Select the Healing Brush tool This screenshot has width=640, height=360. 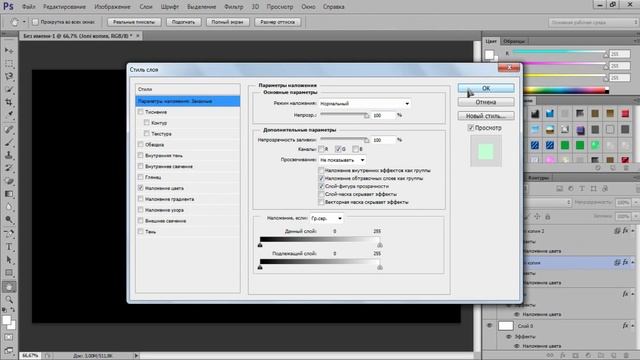pos(9,129)
